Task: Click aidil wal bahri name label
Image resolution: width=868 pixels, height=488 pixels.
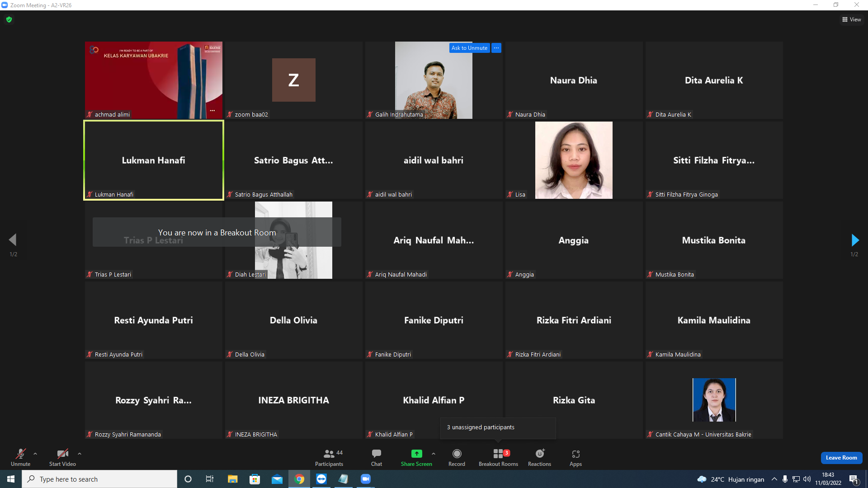Action: click(x=393, y=195)
